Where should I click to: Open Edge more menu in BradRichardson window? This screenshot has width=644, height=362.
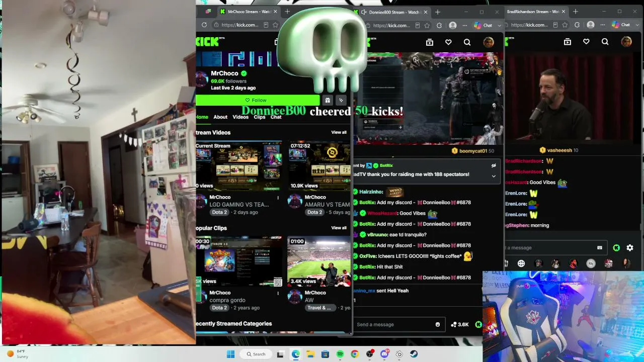tap(603, 25)
